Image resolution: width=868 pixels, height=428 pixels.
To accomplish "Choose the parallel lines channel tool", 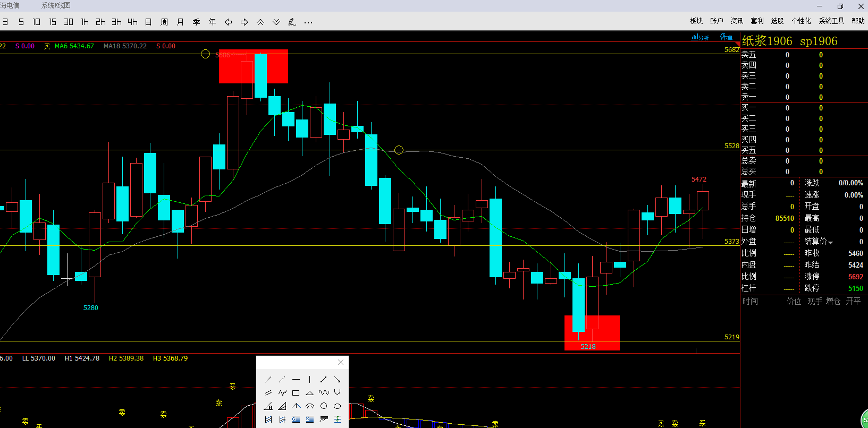I will click(268, 392).
